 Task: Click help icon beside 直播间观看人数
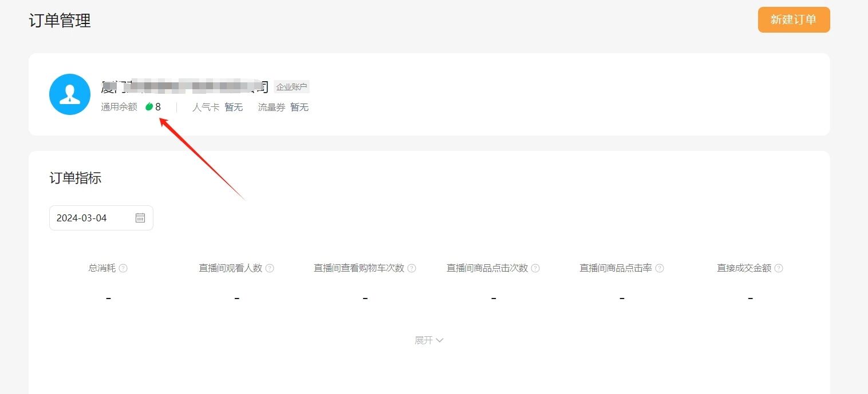pyautogui.click(x=270, y=268)
